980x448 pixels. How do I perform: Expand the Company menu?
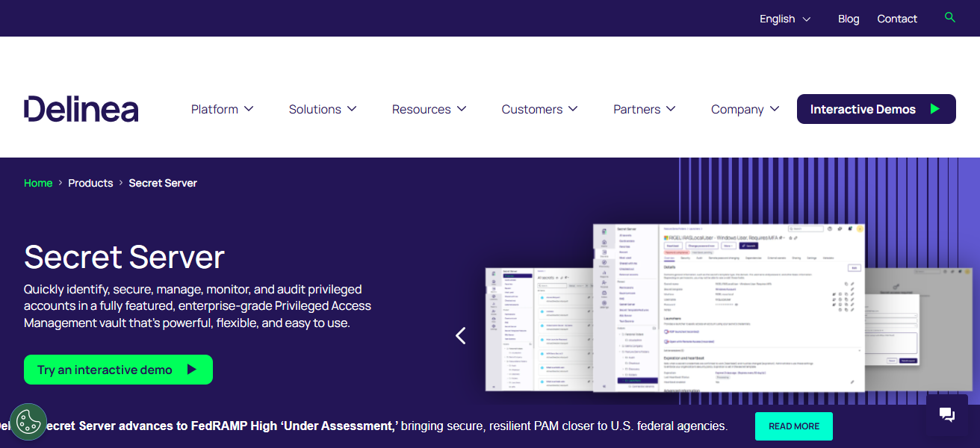pos(745,109)
